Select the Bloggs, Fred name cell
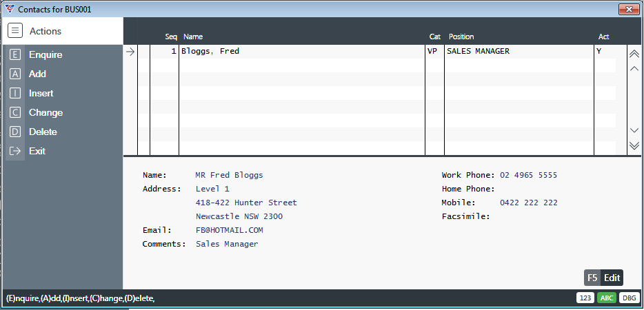The height and width of the screenshot is (310, 644). click(x=302, y=52)
